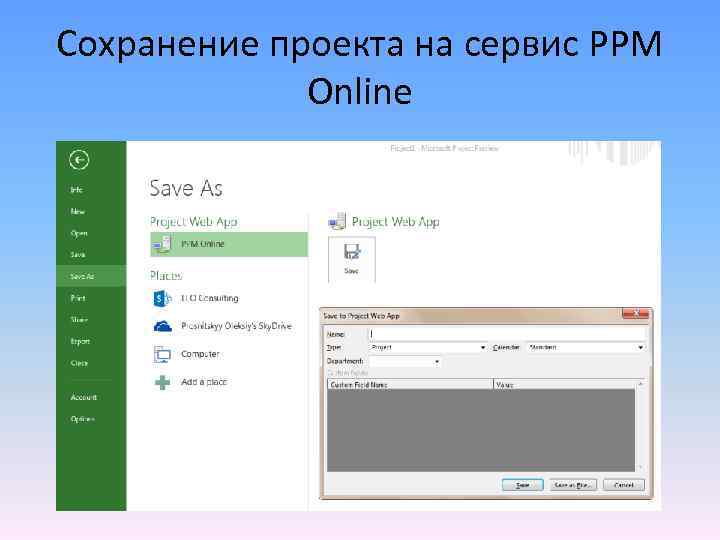Open the Print backstage item
The image size is (720, 540).
78,298
